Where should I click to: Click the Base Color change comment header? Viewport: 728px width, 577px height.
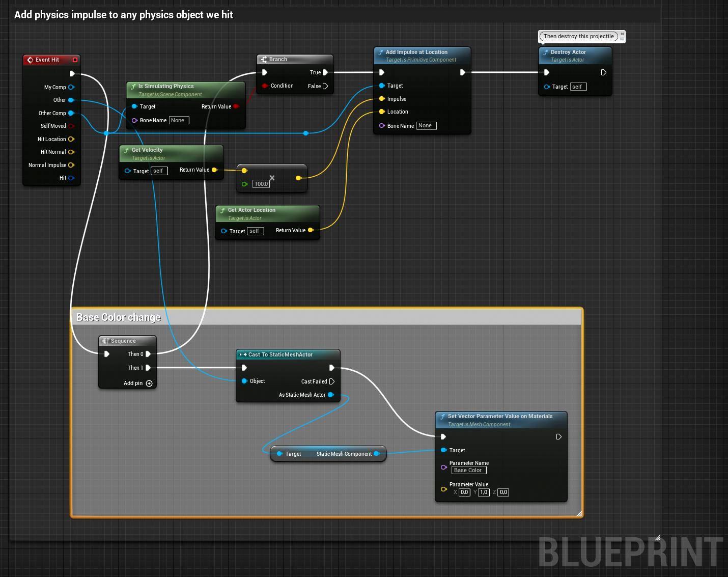(326, 317)
